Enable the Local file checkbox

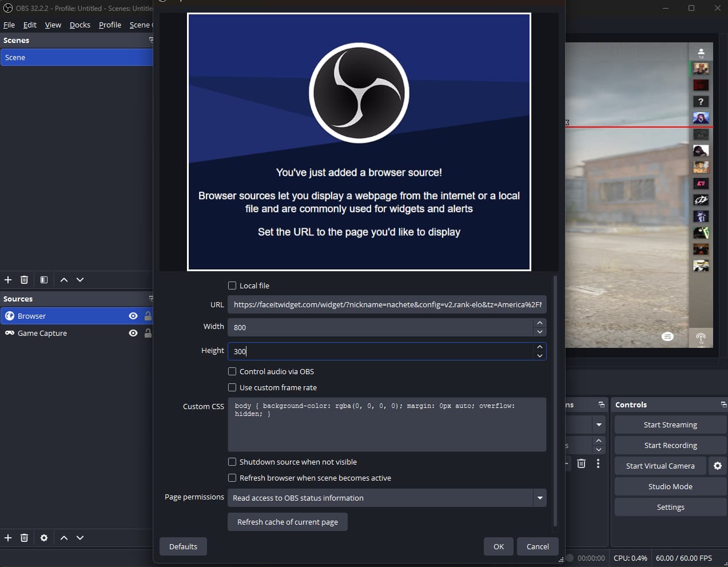tap(232, 286)
